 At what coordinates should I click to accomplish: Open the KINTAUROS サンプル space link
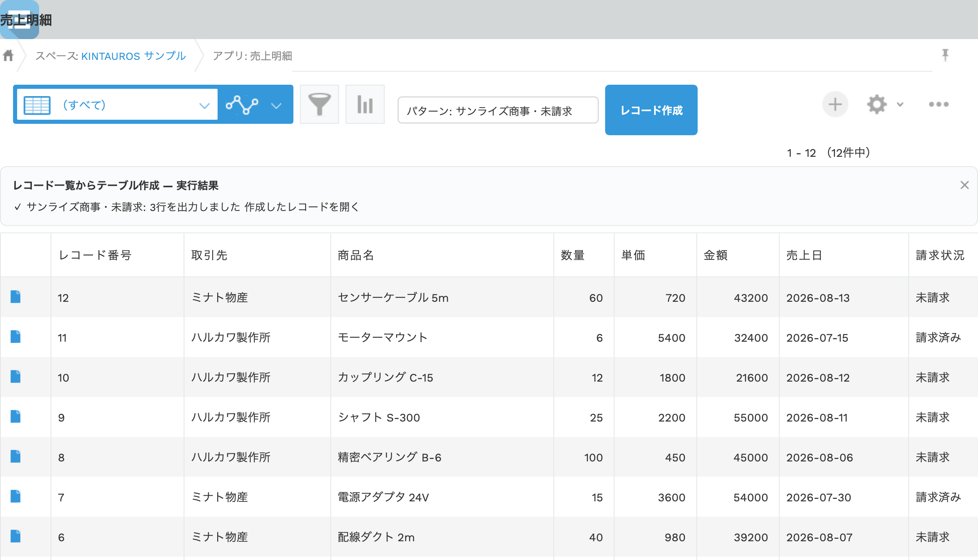tap(134, 56)
